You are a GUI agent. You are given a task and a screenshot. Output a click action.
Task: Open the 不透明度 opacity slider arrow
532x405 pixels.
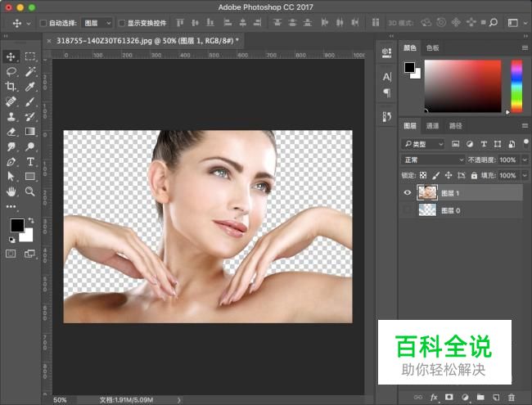(x=525, y=160)
